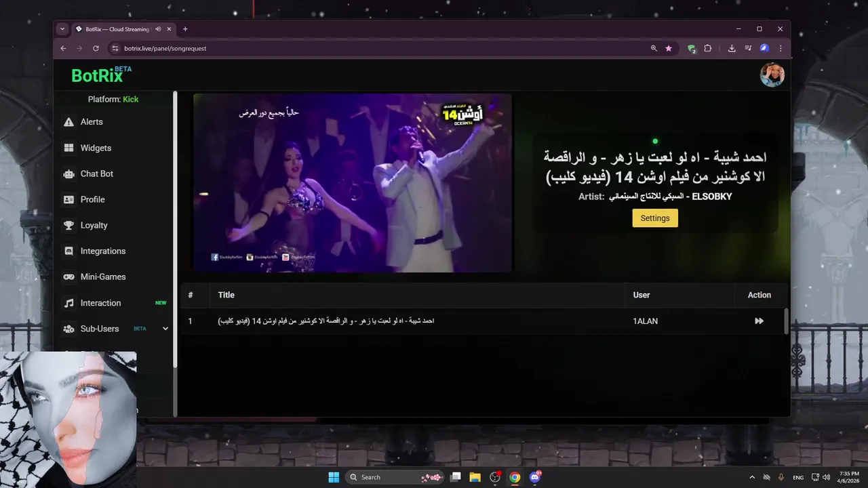Open the taskbar clock and date
868x488 pixels.
849,477
